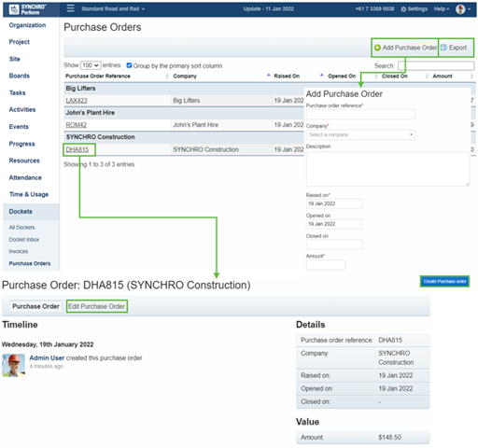Screen dimensions: 478x448
Task: Open Events in the sidebar
Action: pyautogui.click(x=19, y=127)
